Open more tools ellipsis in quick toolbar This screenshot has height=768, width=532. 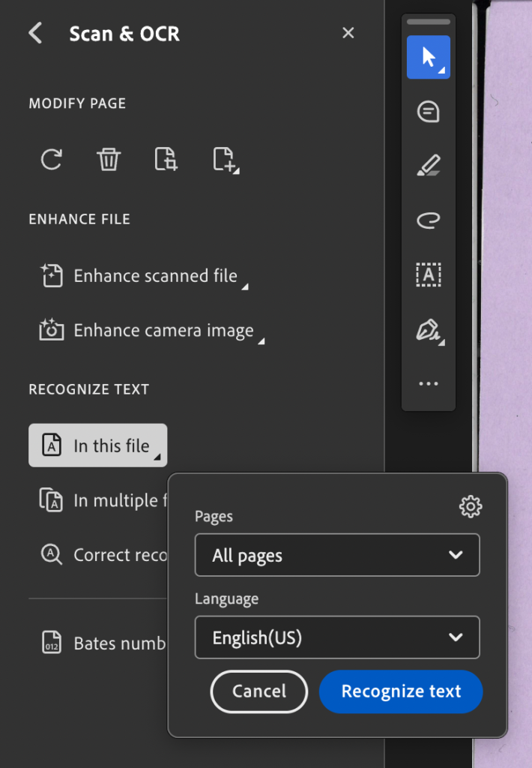pyautogui.click(x=429, y=383)
